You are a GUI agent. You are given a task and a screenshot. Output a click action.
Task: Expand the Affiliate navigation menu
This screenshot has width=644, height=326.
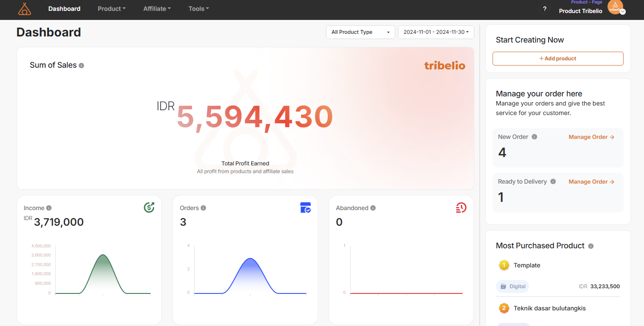coord(157,9)
